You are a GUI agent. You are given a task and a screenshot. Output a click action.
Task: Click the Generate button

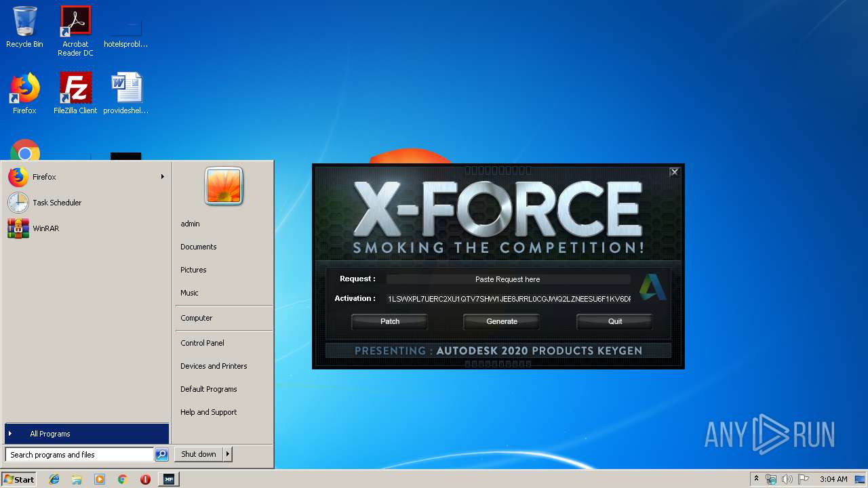pyautogui.click(x=502, y=321)
